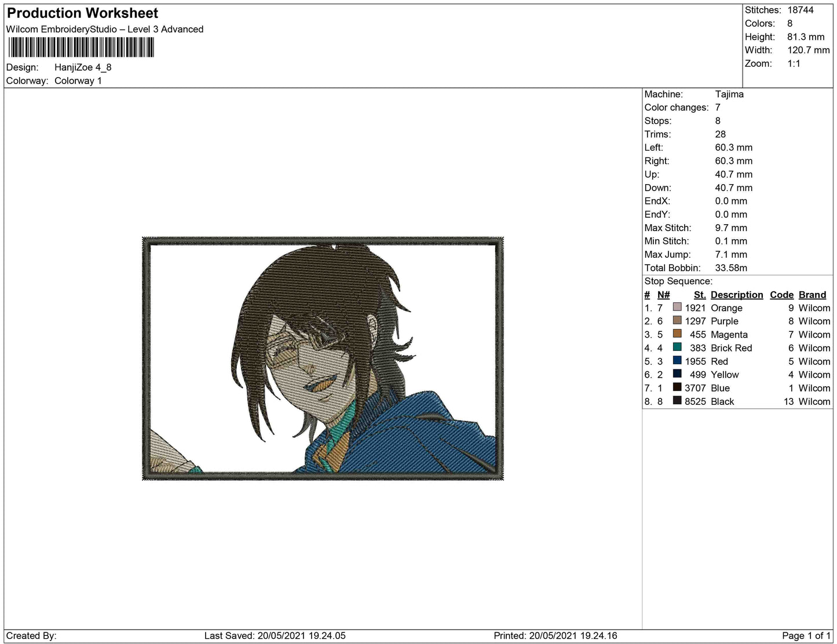Select the 'Color changes:' label
The width and height of the screenshot is (837, 644).
(x=677, y=107)
